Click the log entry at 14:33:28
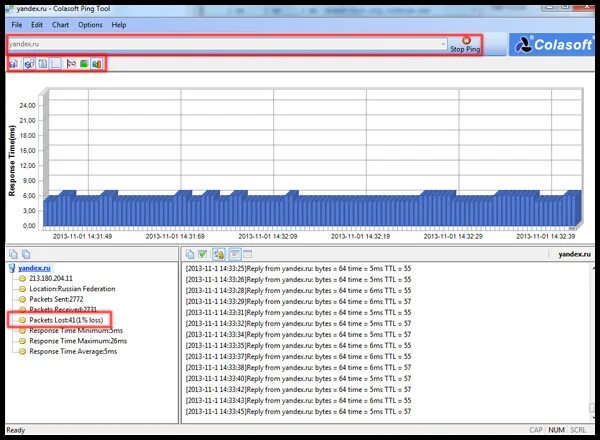The width and height of the screenshot is (600, 440). tap(298, 290)
